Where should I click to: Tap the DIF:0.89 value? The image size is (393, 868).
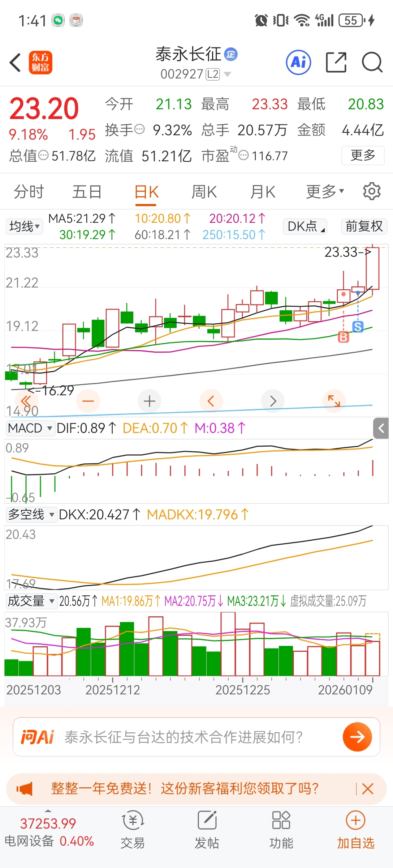pos(86,428)
